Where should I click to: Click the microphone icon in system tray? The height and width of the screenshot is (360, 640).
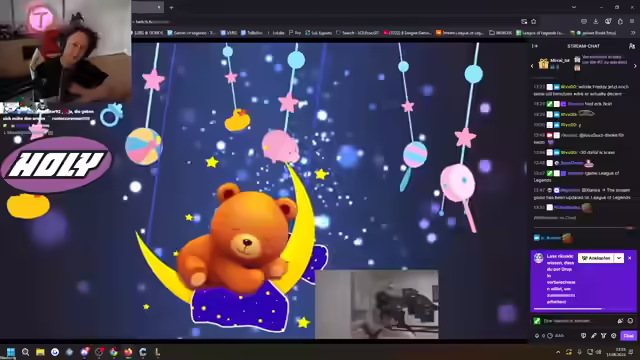coord(579,352)
